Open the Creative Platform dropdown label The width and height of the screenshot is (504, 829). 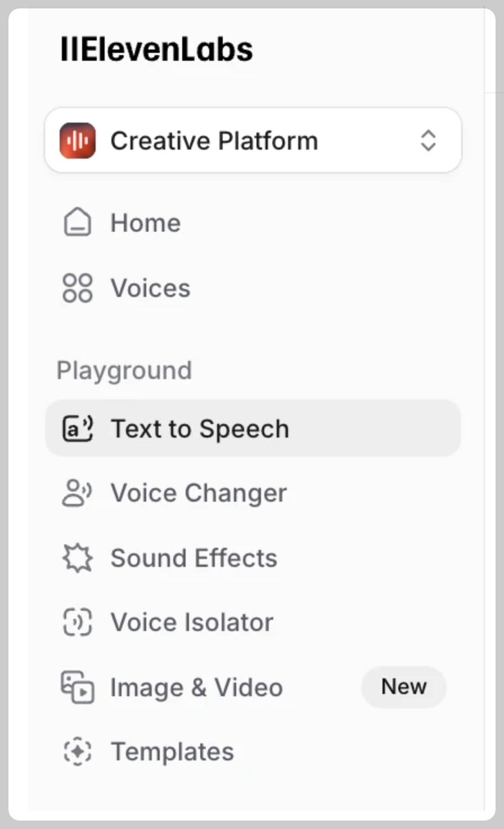point(214,141)
